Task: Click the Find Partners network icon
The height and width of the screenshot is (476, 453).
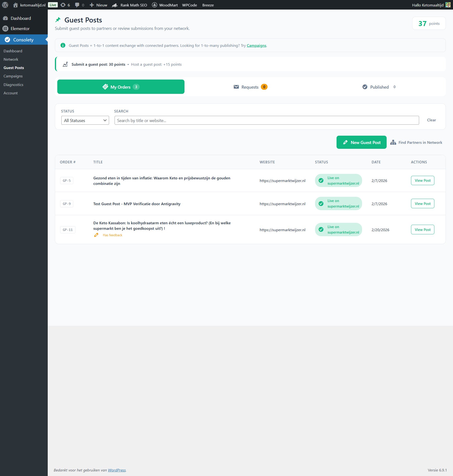Action: point(393,142)
